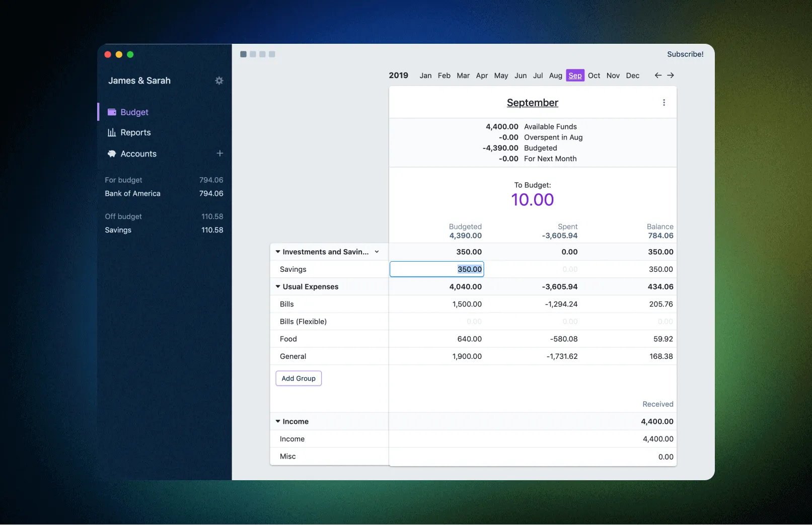The image size is (812, 525).
Task: Switch to Apr month
Action: (x=482, y=76)
